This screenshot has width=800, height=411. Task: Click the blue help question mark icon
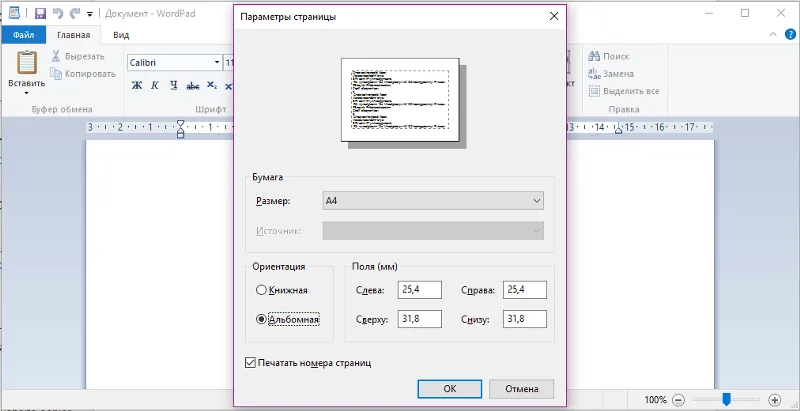tap(789, 35)
